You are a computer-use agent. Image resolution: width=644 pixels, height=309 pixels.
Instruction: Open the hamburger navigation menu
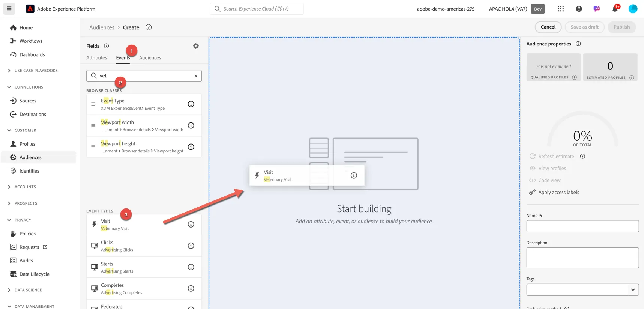coord(9,8)
